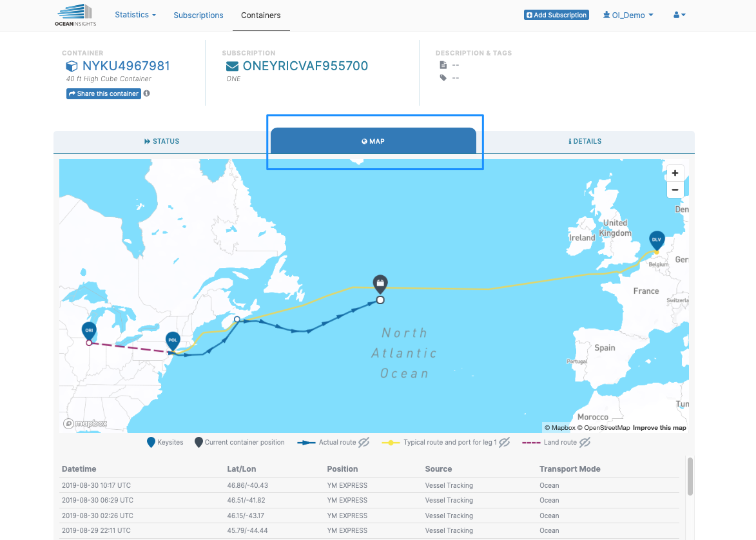Click the waypoint circle near Nova Scotia
Image resolution: width=756 pixels, height=540 pixels.
[x=237, y=319]
